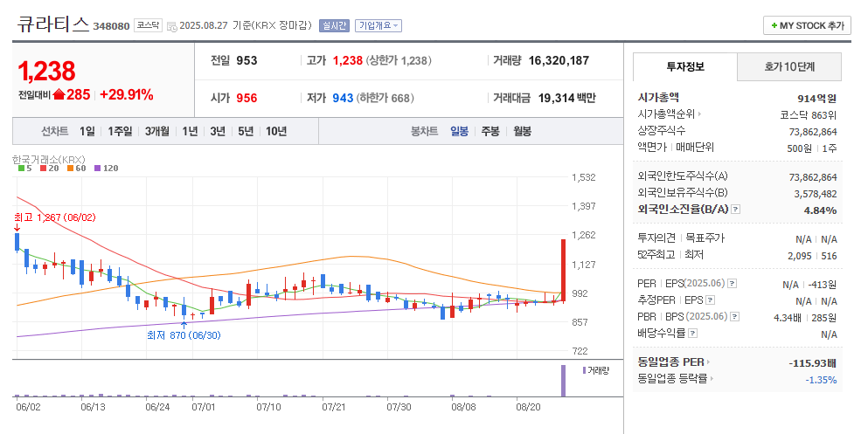Click the green plus on MY STOCK 추가
The image size is (868, 434).
(x=774, y=25)
